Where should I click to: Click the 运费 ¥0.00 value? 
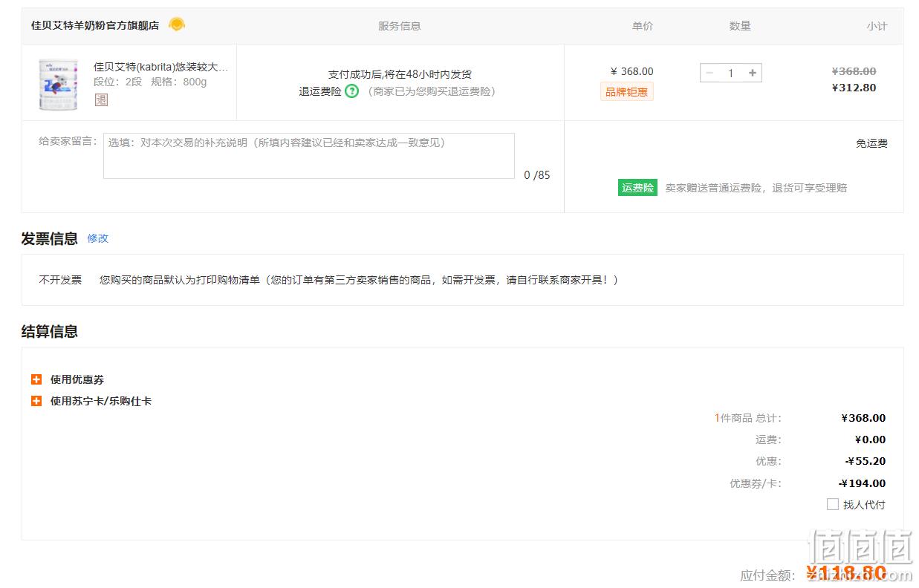pyautogui.click(x=870, y=440)
